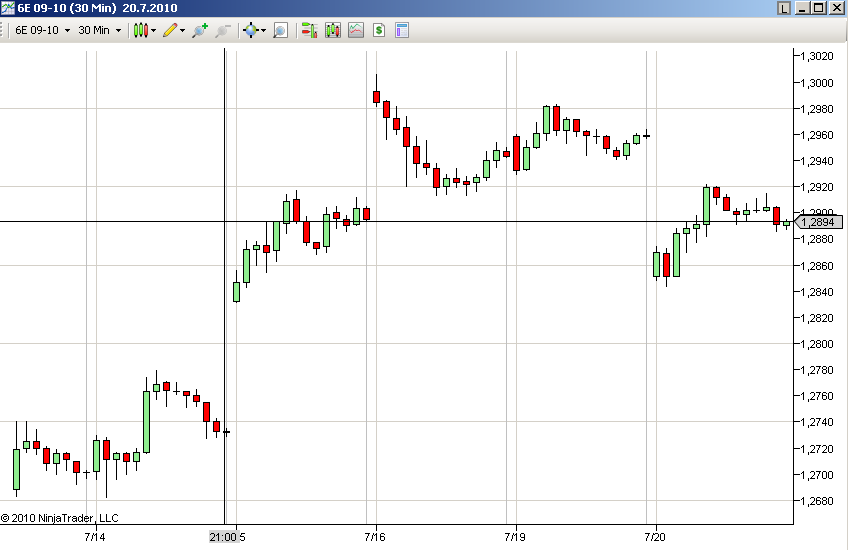This screenshot has height=550, width=848.
Task: Click the zoom out magnifier icon
Action: coord(223,30)
